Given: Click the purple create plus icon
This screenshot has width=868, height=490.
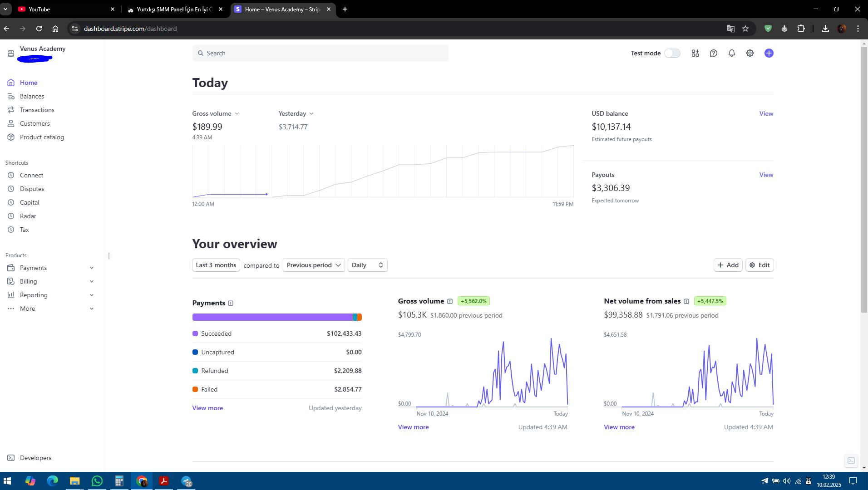Looking at the screenshot, I should (x=768, y=53).
